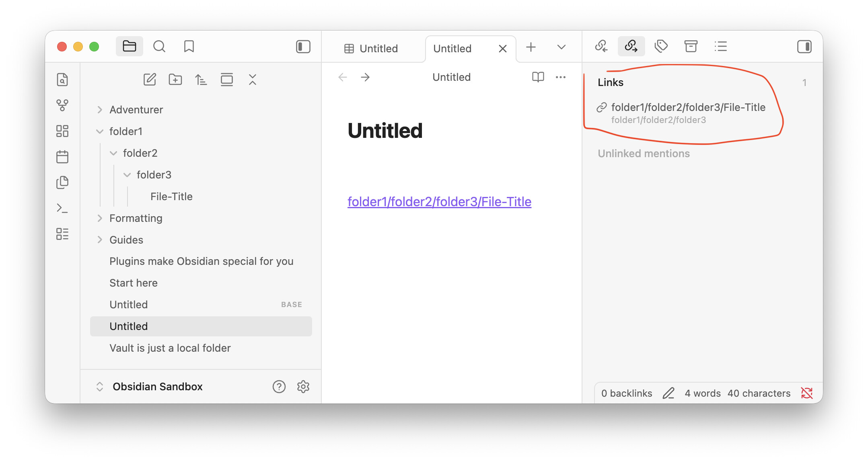
Task: Open the tab list dropdown chevron
Action: coord(561,47)
